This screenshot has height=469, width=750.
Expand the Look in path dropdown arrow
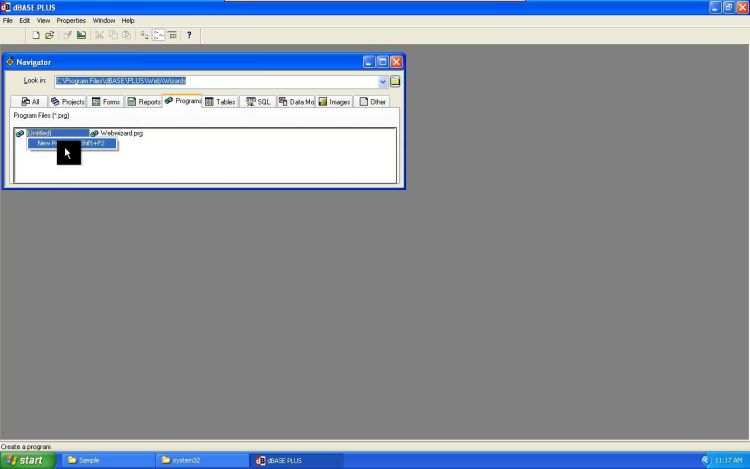383,82
